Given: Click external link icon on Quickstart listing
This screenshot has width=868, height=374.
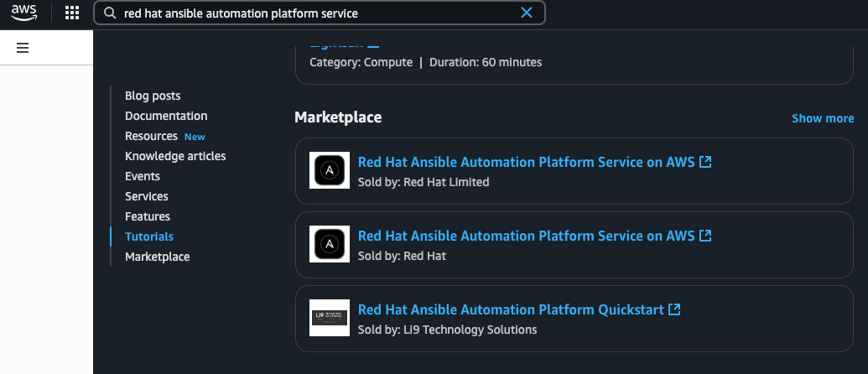Looking at the screenshot, I should click(x=674, y=309).
